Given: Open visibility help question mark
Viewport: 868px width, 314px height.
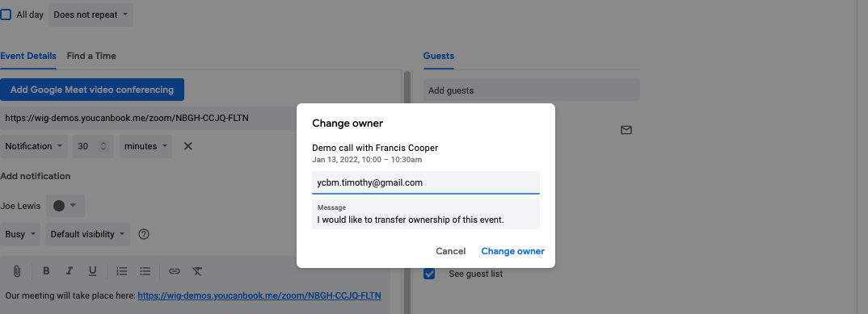Looking at the screenshot, I should (144, 234).
